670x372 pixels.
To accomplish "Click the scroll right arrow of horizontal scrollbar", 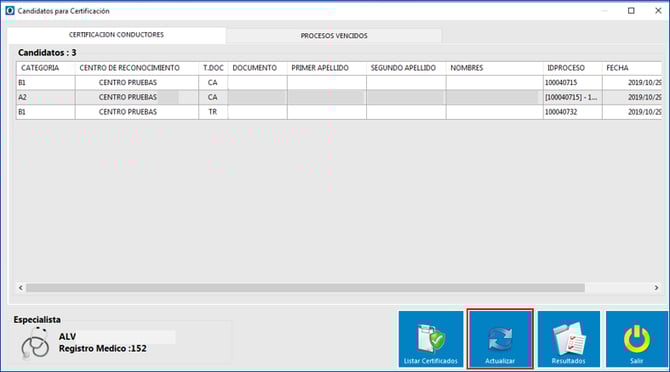I will point(656,288).
